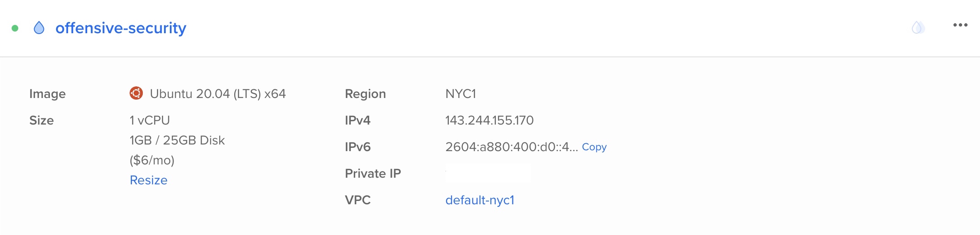Click the Image label
Viewport: 980px width, 235px height.
click(48, 94)
